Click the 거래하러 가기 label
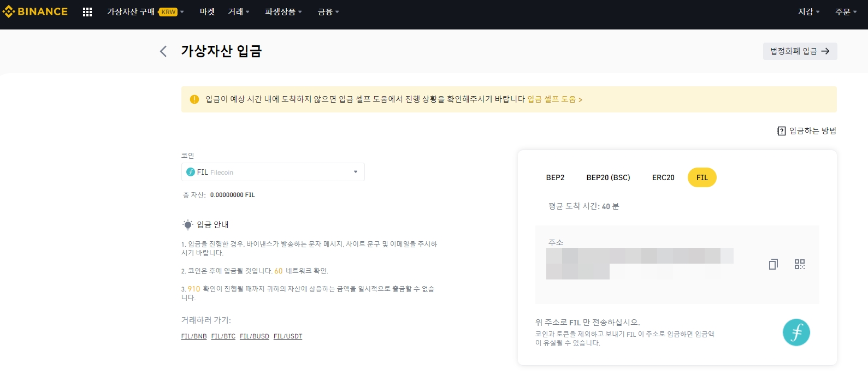868x381 pixels. [206, 320]
